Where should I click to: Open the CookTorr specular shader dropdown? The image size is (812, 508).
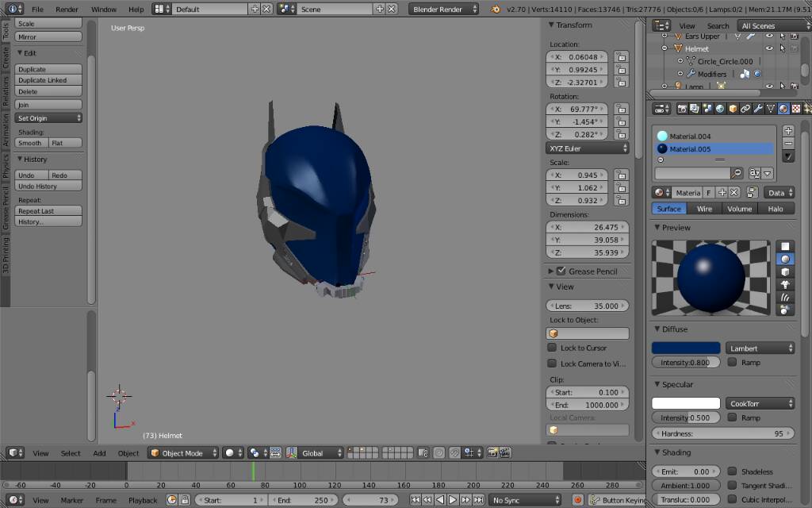[x=760, y=403]
